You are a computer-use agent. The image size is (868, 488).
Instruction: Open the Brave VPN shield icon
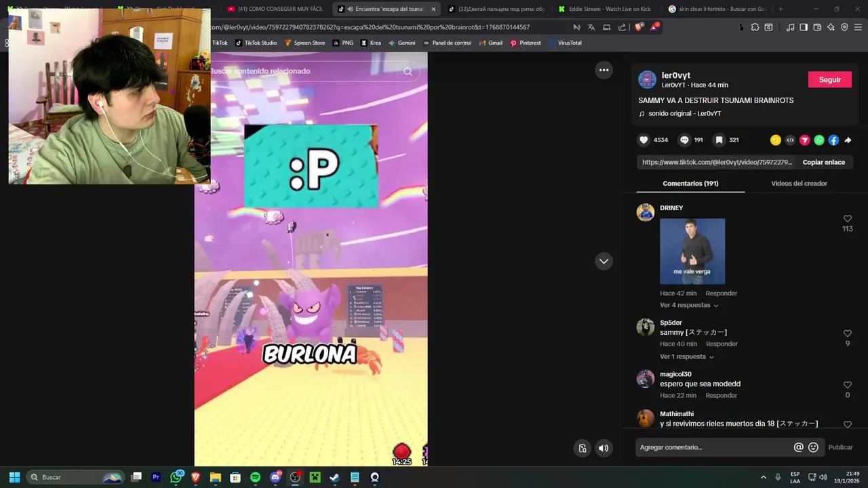(x=844, y=27)
